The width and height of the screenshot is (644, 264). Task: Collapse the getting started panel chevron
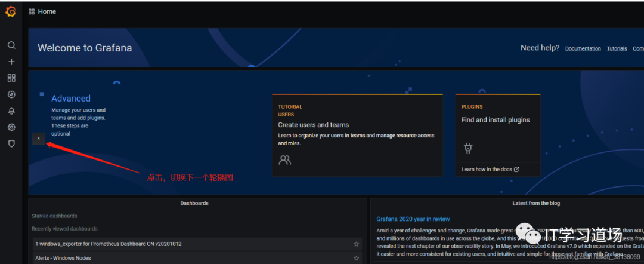coord(369,76)
